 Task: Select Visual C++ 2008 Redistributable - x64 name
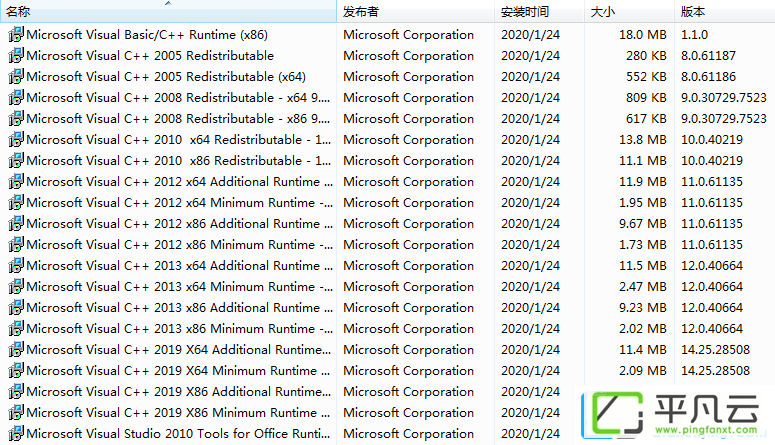click(x=178, y=97)
